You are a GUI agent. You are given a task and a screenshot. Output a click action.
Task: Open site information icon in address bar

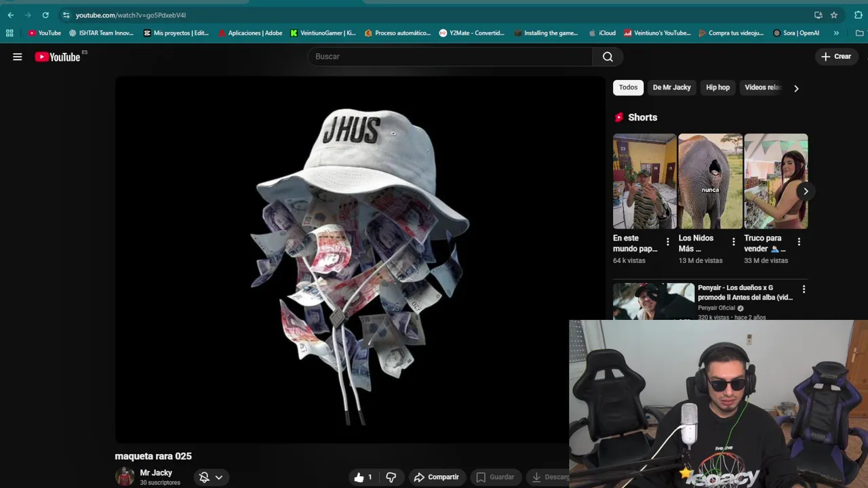[66, 15]
